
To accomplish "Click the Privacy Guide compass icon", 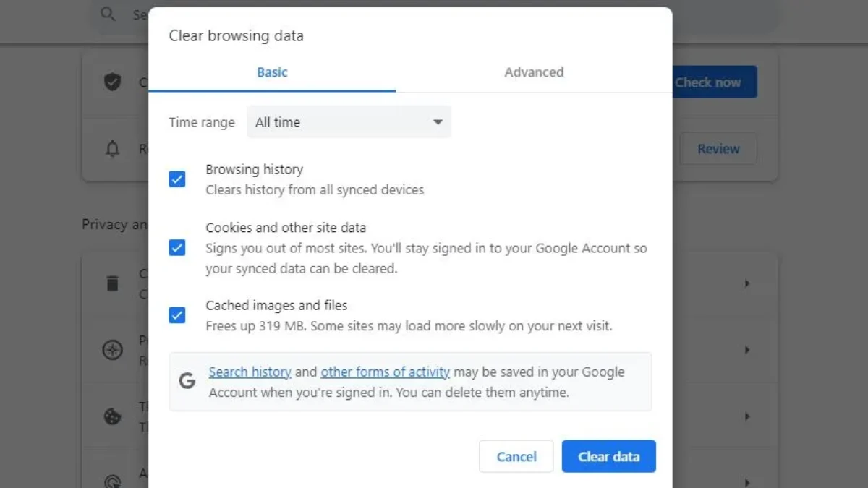I will coord(112,351).
